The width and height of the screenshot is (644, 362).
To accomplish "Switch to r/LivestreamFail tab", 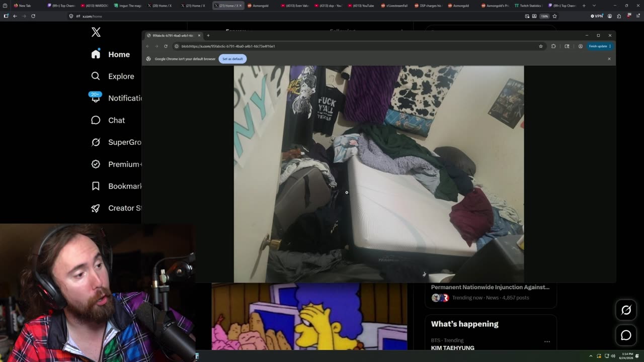I will coord(395,6).
